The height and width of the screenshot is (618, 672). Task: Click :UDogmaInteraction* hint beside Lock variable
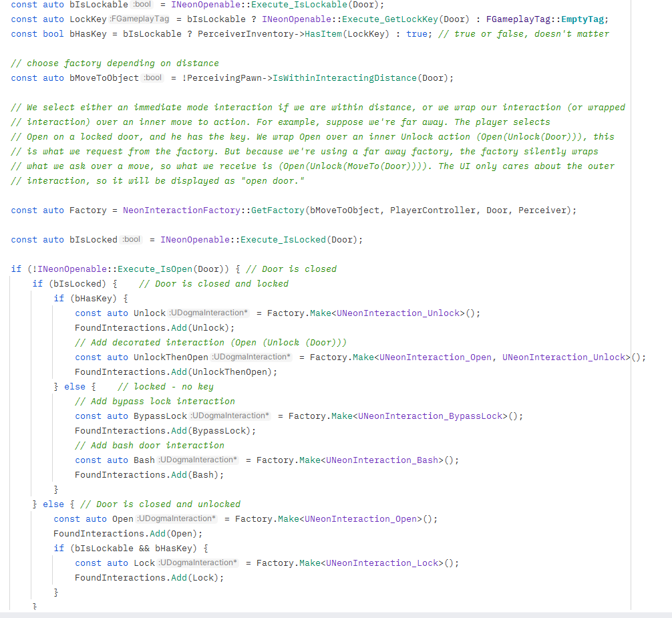pos(198,563)
